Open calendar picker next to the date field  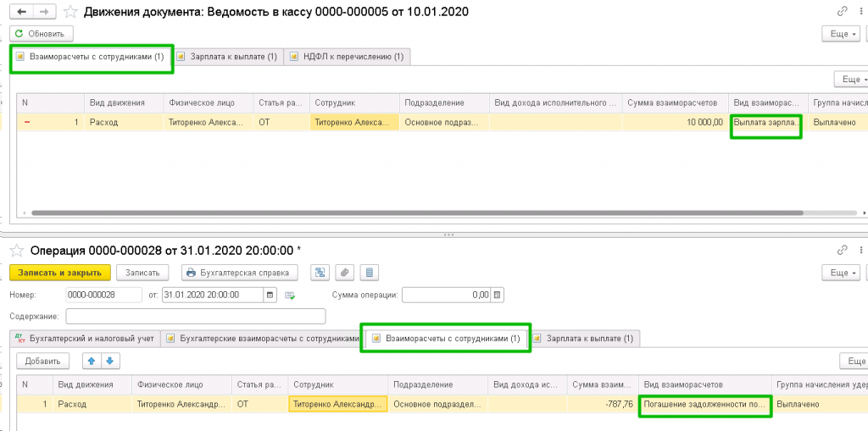pos(270,295)
